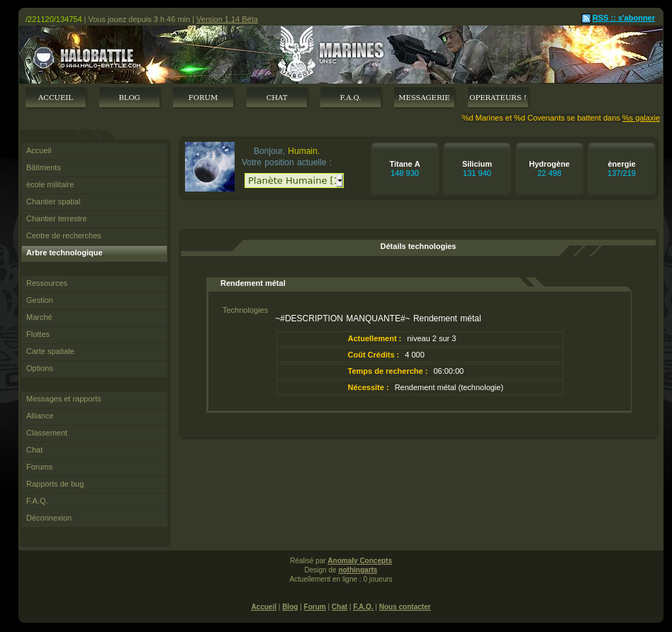The height and width of the screenshot is (632, 672).
Task: Open Ressources in the sidebar
Action: pyautogui.click(x=94, y=284)
